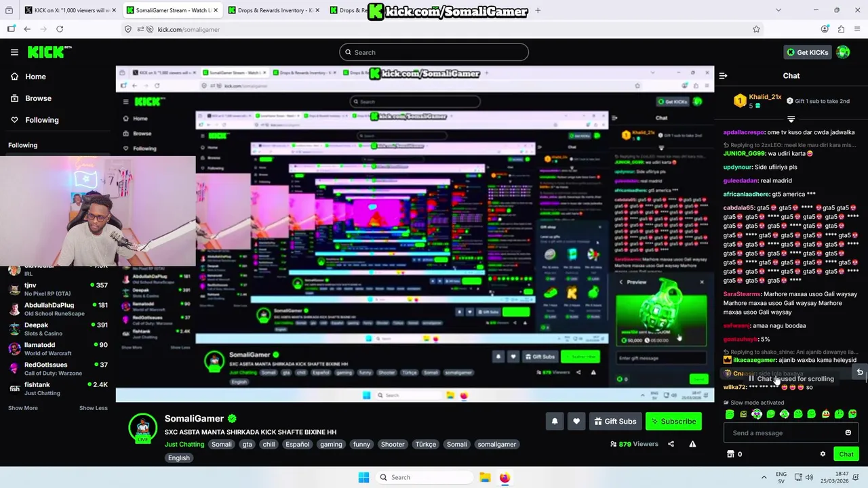
Task: Expand sidebar with Show More
Action: 23,408
